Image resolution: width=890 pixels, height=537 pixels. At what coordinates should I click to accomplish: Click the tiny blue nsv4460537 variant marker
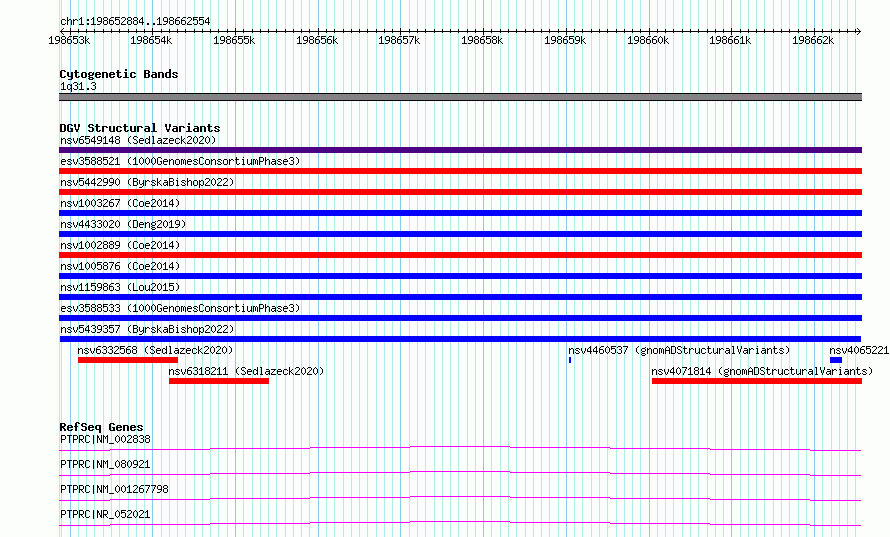[570, 360]
